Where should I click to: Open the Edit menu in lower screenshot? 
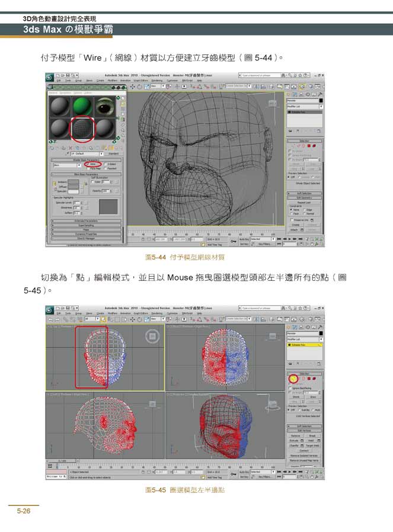[59, 313]
